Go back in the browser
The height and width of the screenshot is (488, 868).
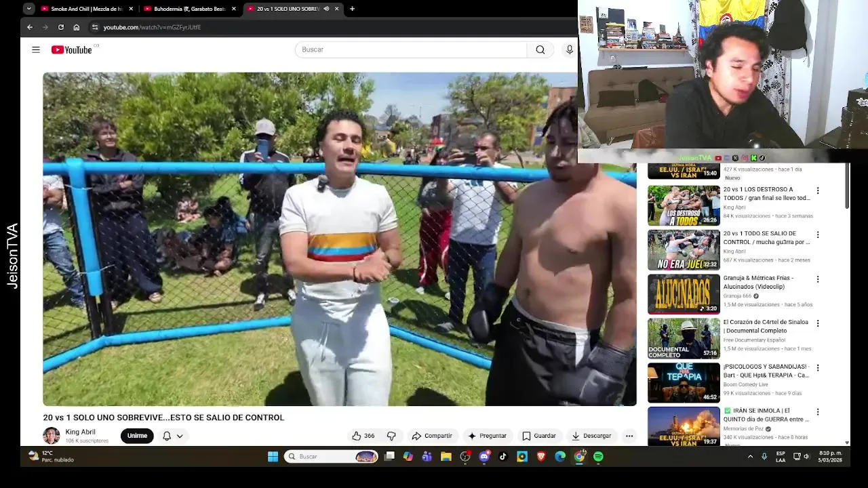click(30, 27)
